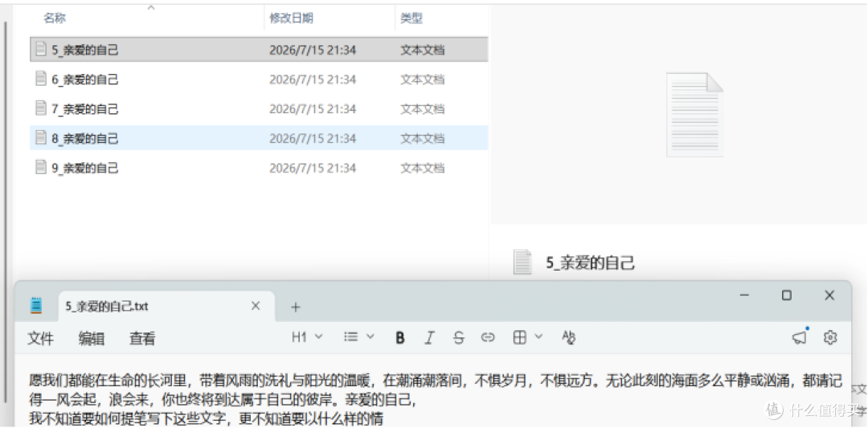Click the 5_亲爱的自己 title in preview pane
Screen dimensions: 868x428
click(590, 263)
